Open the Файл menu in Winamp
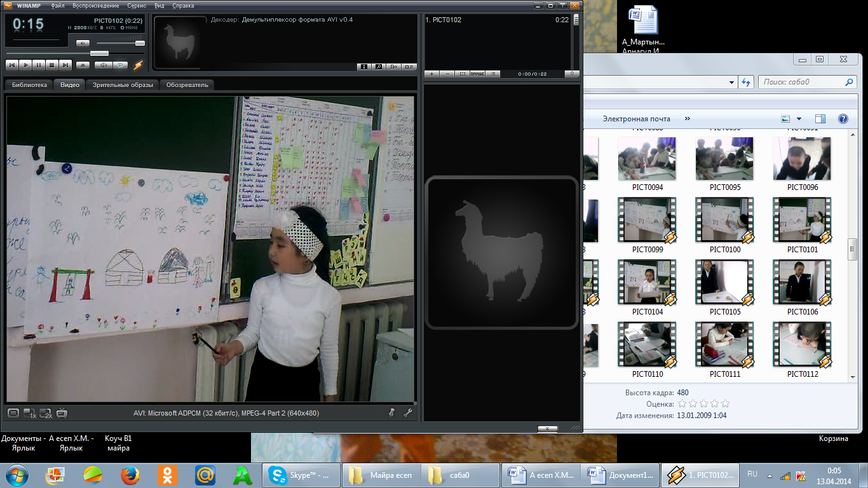Image resolution: width=868 pixels, height=488 pixels. pyautogui.click(x=57, y=5)
